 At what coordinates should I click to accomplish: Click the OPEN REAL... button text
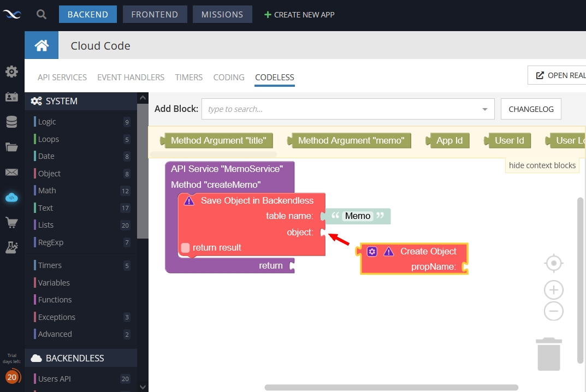(x=566, y=75)
